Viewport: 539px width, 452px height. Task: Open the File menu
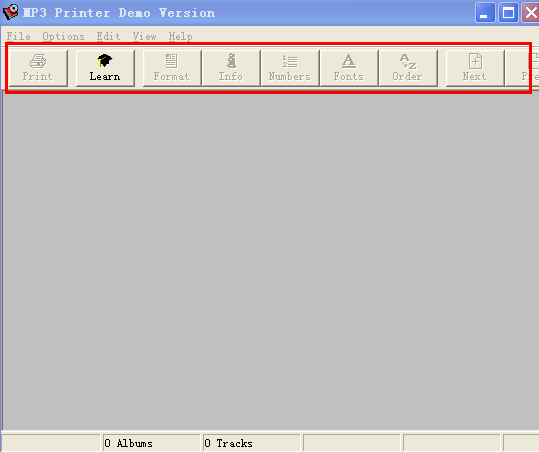tap(19, 36)
